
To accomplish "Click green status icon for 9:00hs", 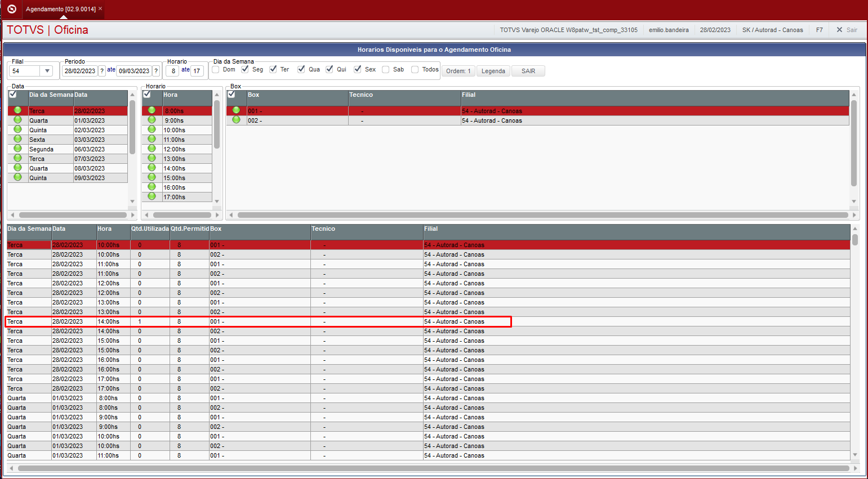I will pyautogui.click(x=152, y=120).
